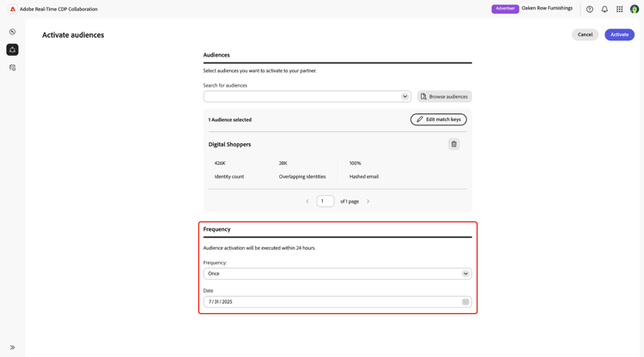Viewport: 644px width, 357px height.
Task: Click the Date field showing 7/31/2025
Action: pos(331,302)
